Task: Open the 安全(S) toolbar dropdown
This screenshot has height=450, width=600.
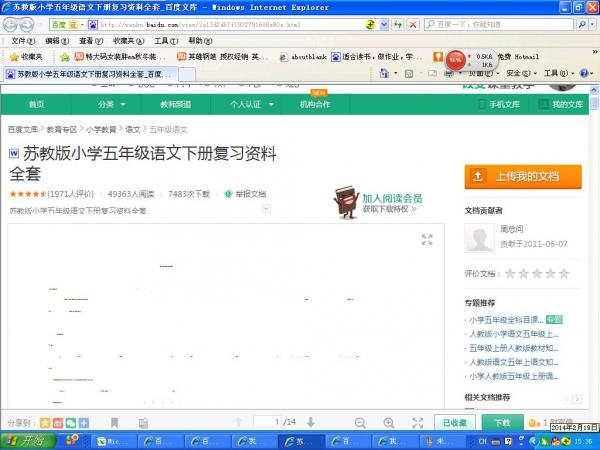Action: pos(521,73)
